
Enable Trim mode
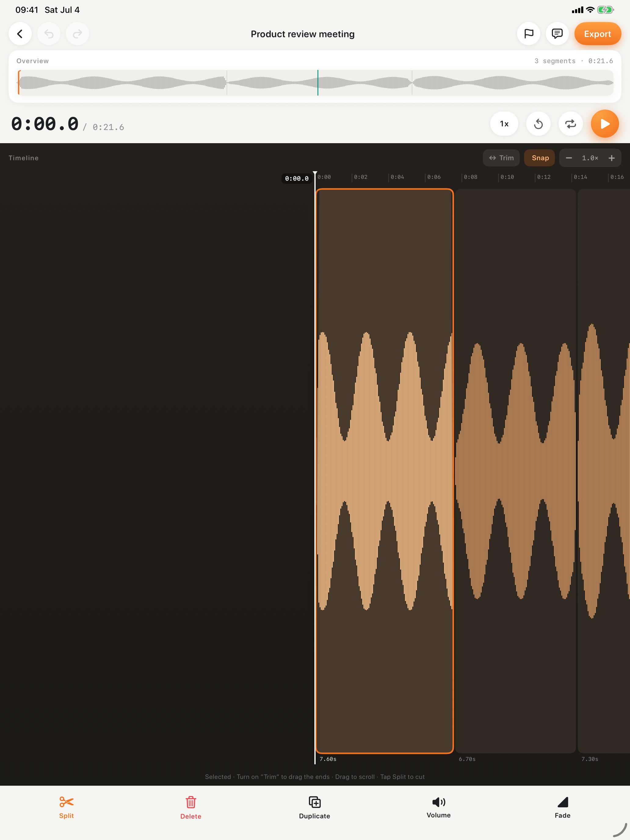pos(501,158)
